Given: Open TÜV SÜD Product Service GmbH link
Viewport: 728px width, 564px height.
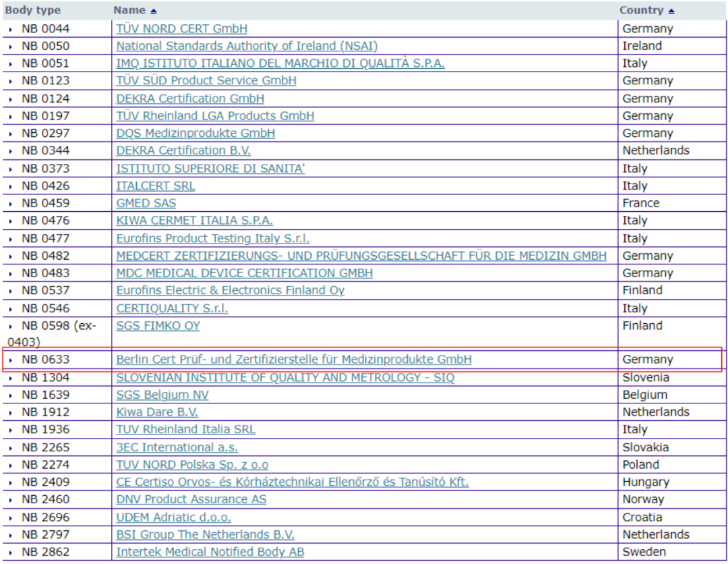Looking at the screenshot, I should pyautogui.click(x=206, y=80).
